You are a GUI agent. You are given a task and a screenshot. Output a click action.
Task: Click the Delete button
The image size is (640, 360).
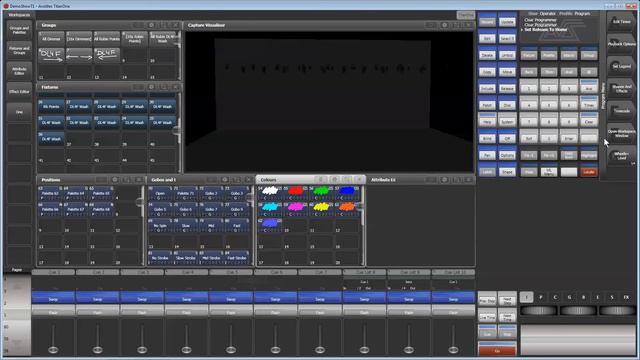coord(487,55)
